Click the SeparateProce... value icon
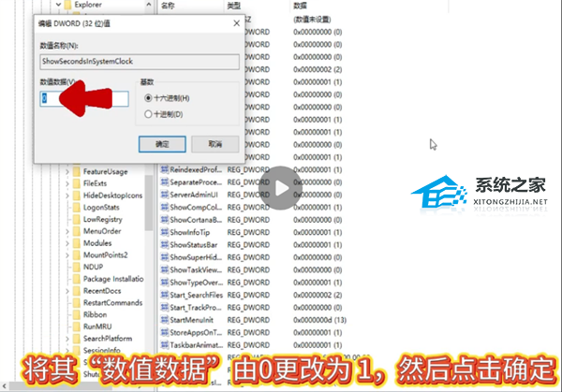 [x=165, y=181]
